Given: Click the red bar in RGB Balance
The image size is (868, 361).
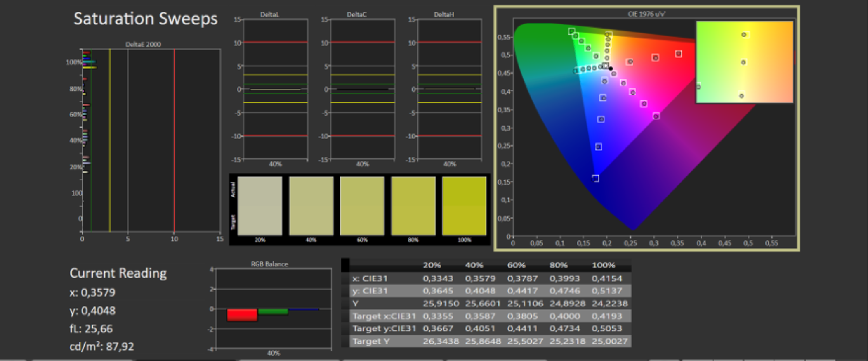Looking at the screenshot, I should tap(242, 315).
